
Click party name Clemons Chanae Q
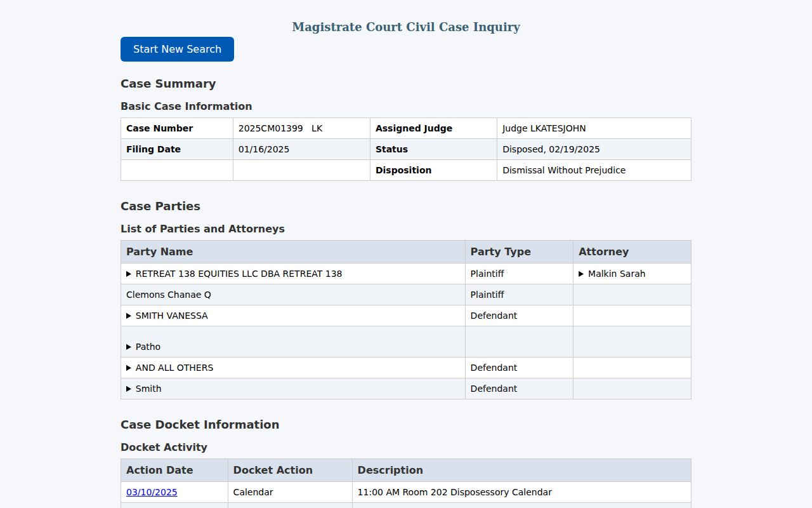pos(169,295)
